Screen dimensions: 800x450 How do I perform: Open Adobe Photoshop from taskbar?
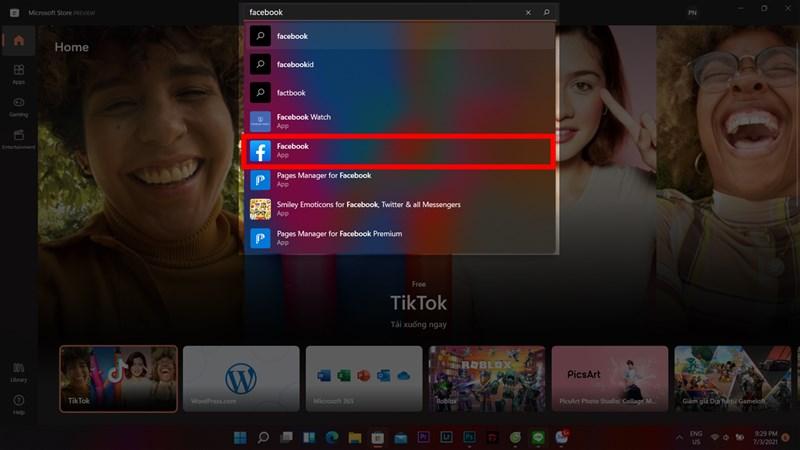coord(469,437)
